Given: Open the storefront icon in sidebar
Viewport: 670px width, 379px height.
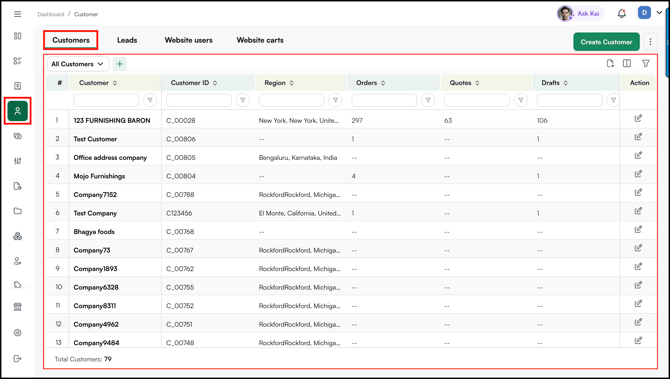Looking at the screenshot, I should [x=18, y=307].
